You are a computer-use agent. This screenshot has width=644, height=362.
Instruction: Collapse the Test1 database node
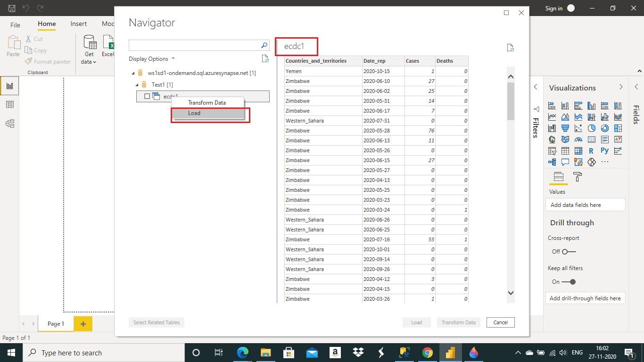coord(137,85)
